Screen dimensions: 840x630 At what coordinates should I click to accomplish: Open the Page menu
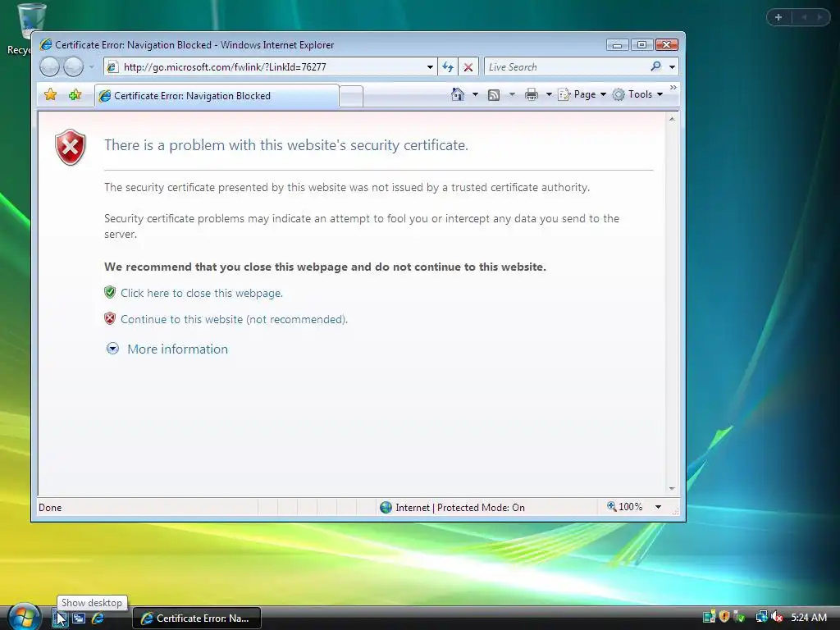582,94
